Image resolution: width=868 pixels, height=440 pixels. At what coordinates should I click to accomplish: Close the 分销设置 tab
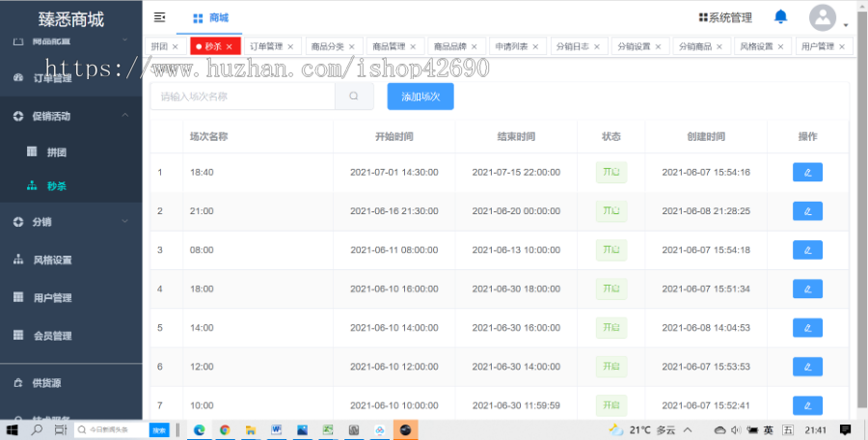click(x=658, y=46)
